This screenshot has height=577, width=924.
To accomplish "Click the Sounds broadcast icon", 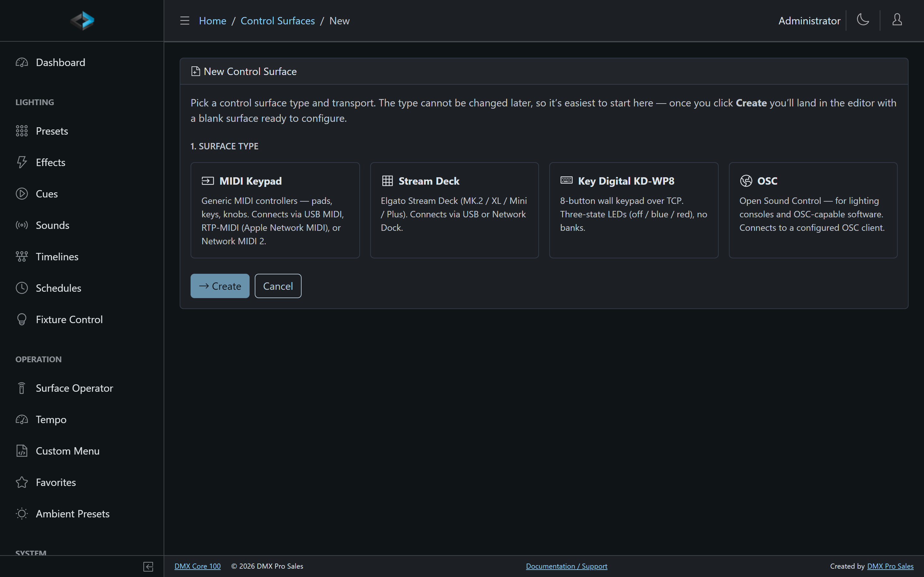I will click(22, 225).
